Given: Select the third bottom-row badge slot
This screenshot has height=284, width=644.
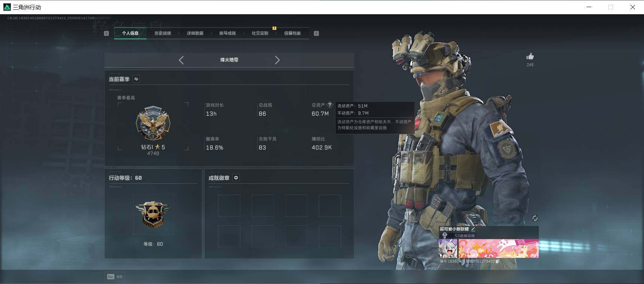Looking at the screenshot, I should tap(296, 236).
